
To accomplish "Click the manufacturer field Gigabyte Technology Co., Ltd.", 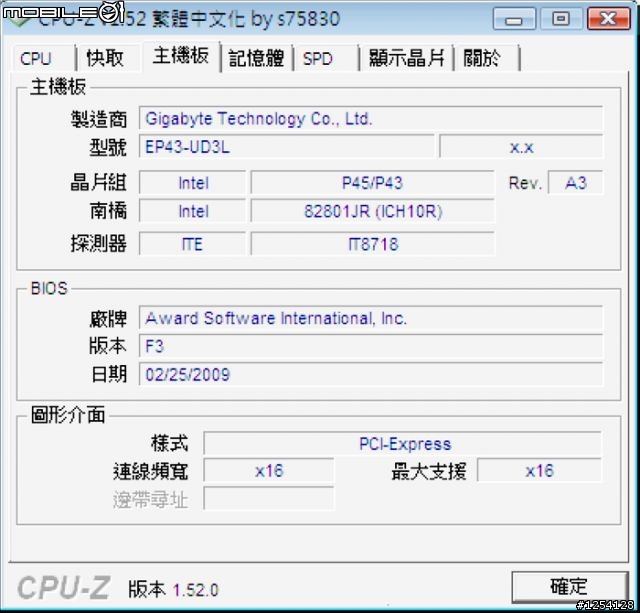I will click(x=371, y=119).
